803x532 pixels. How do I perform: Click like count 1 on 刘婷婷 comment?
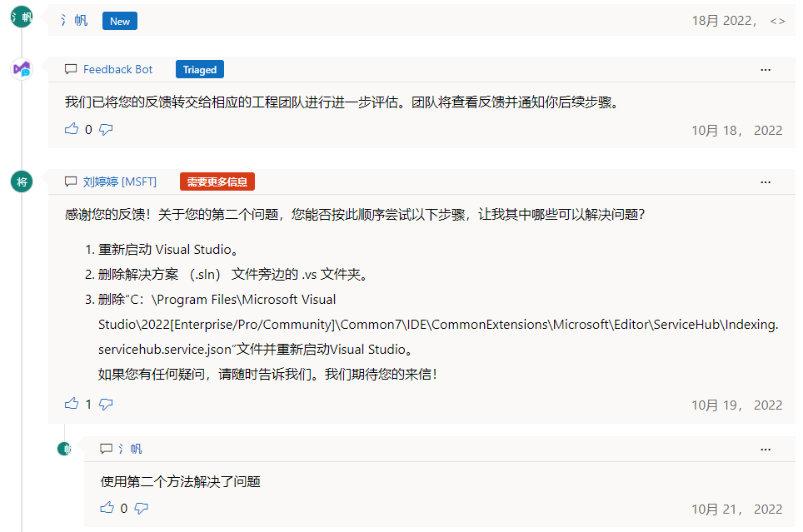pyautogui.click(x=88, y=405)
